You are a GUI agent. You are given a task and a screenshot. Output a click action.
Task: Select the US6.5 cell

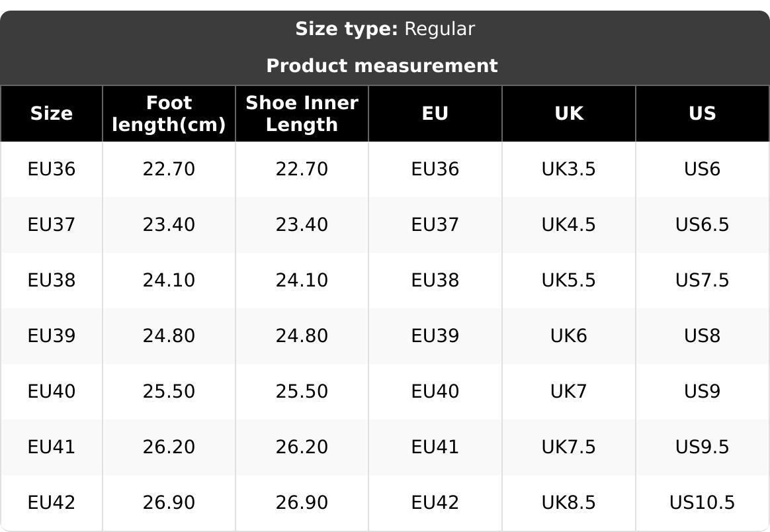pyautogui.click(x=702, y=225)
